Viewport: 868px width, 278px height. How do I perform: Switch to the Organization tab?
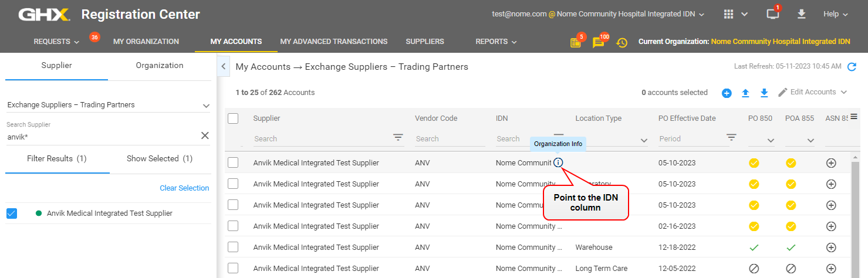coord(160,66)
